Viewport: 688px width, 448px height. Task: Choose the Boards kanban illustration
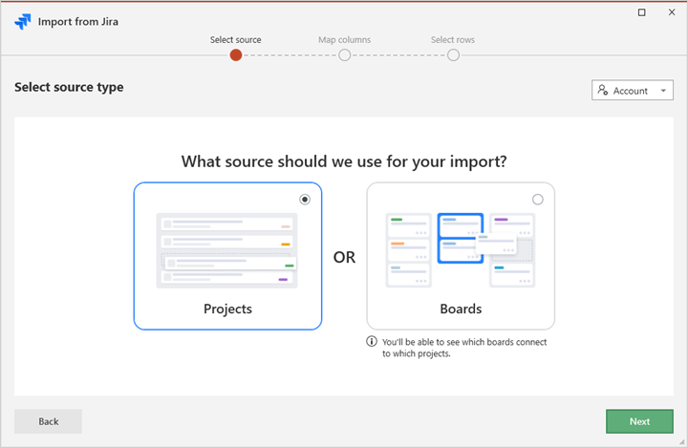coord(460,250)
